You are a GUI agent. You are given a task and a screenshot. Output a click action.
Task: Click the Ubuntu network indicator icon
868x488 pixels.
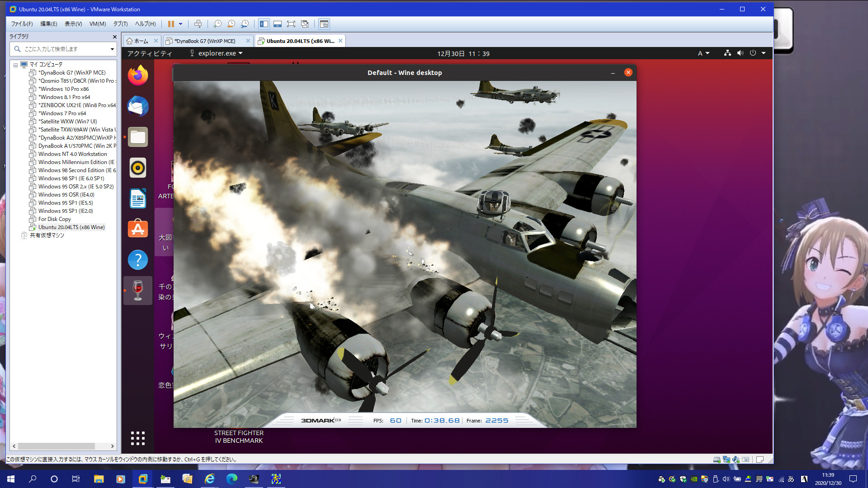727,53
